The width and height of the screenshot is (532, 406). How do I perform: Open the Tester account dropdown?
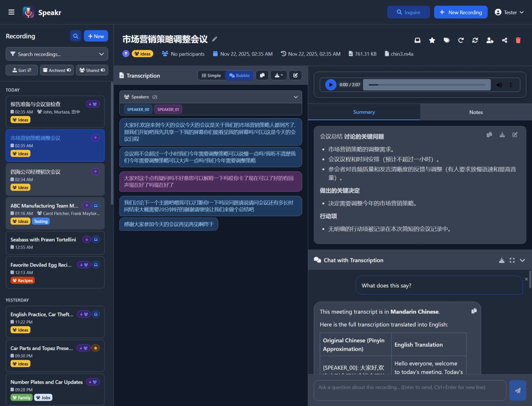point(509,12)
